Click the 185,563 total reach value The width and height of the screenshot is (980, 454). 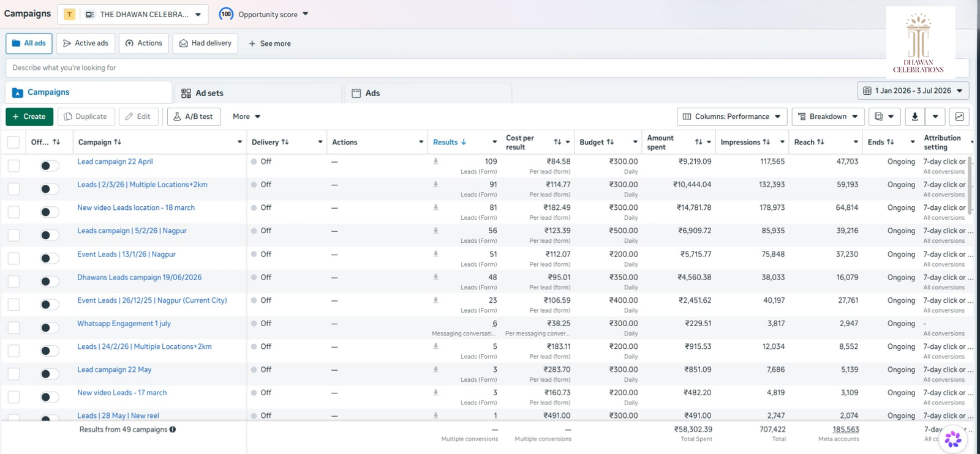pos(846,430)
